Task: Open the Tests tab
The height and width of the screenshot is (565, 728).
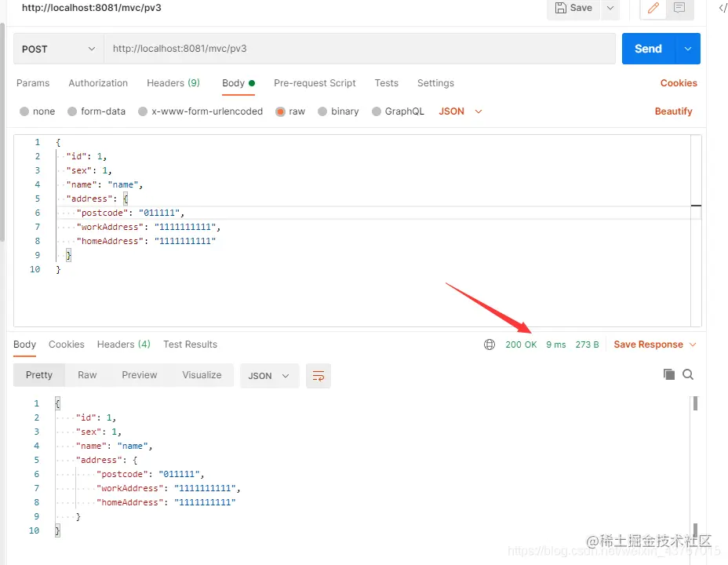Action: (x=386, y=83)
